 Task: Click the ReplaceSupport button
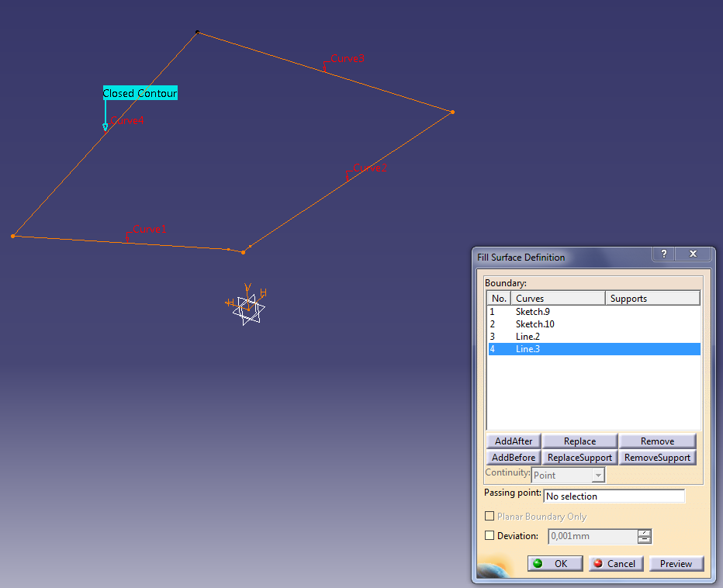[x=579, y=457]
